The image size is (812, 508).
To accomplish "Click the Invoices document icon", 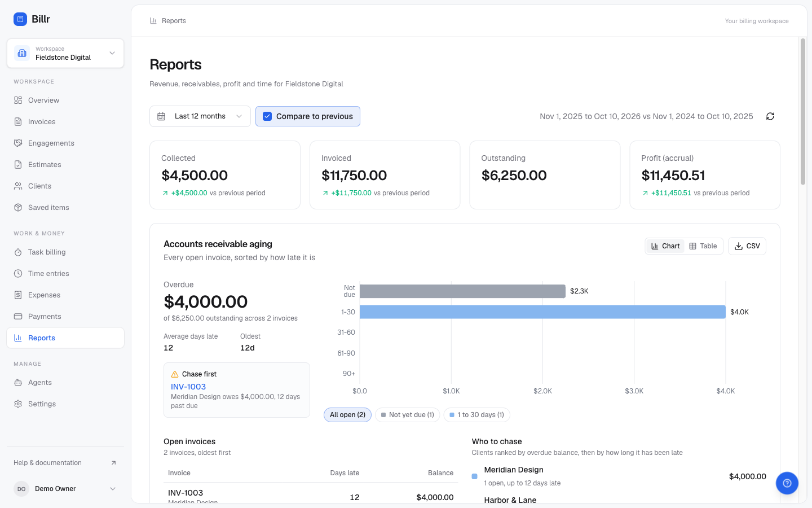I will 18,122.
